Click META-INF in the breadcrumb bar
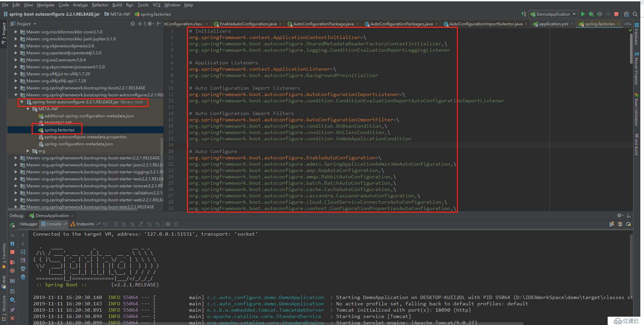Screen dimensions: 644x325 (117, 14)
